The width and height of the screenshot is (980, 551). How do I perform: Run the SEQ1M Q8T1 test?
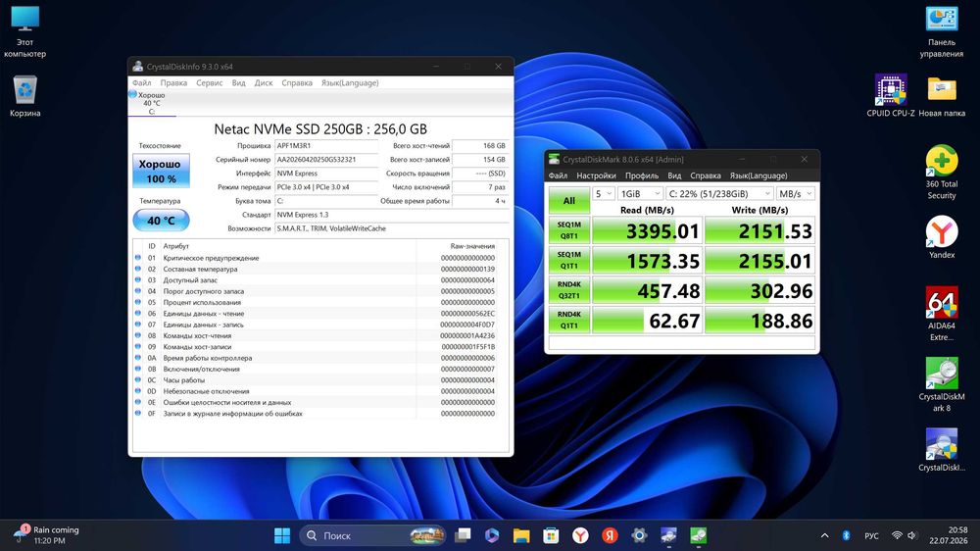tap(568, 230)
